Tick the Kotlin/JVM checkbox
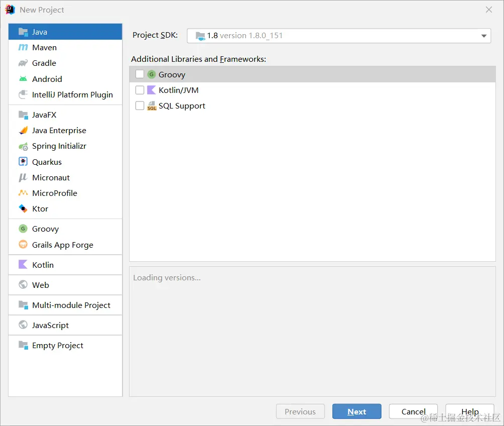The height and width of the screenshot is (426, 504). (x=140, y=90)
